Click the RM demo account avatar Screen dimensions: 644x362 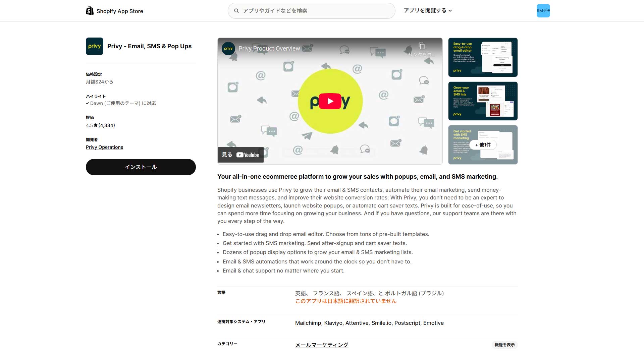click(x=543, y=11)
